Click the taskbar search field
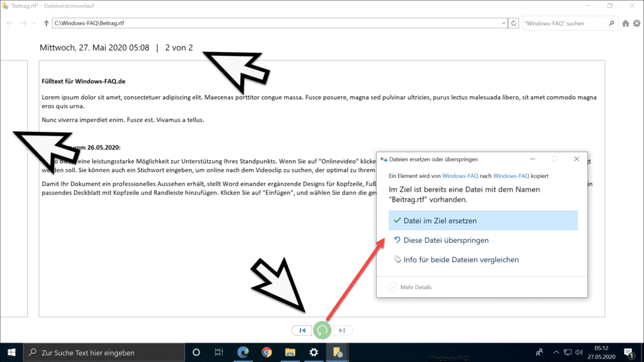The height and width of the screenshot is (362, 644). click(x=104, y=353)
